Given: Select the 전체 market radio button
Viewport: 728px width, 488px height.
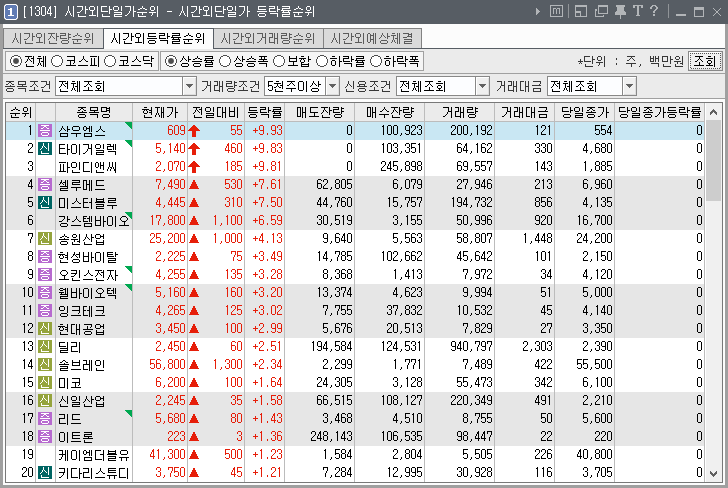Looking at the screenshot, I should (16, 61).
